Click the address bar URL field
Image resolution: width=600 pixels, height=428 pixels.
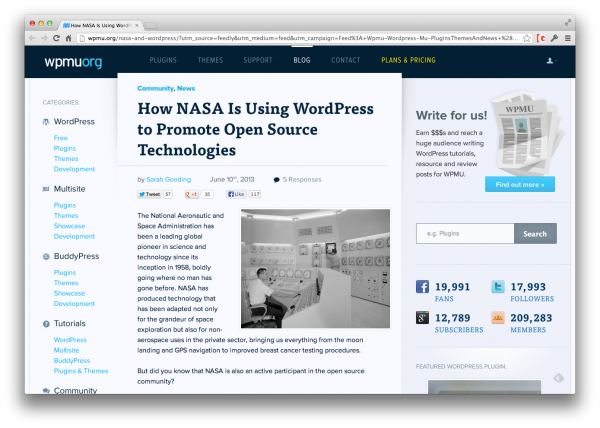[x=302, y=38]
